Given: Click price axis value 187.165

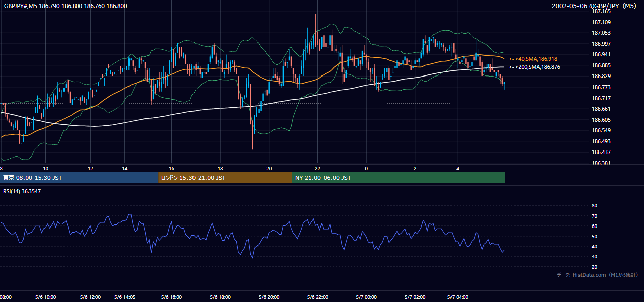Looking at the screenshot, I should point(601,11).
